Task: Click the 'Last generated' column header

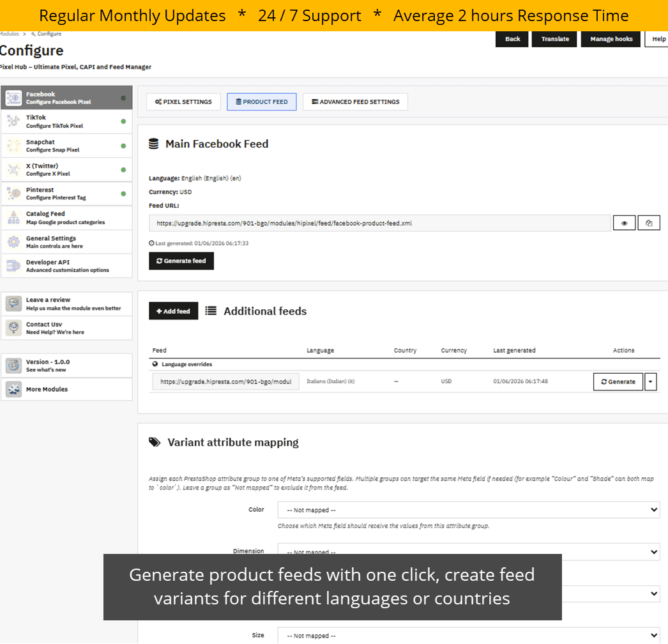Action: click(514, 350)
